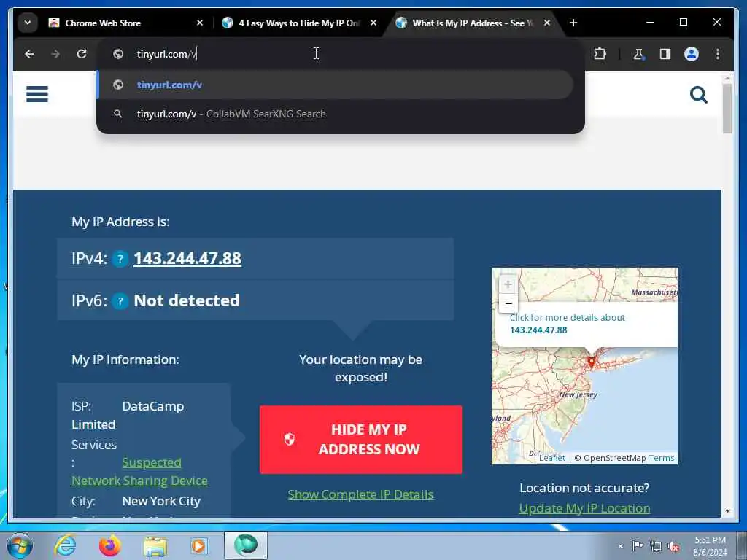Open the OpenStreetMap Terms link

pyautogui.click(x=661, y=458)
